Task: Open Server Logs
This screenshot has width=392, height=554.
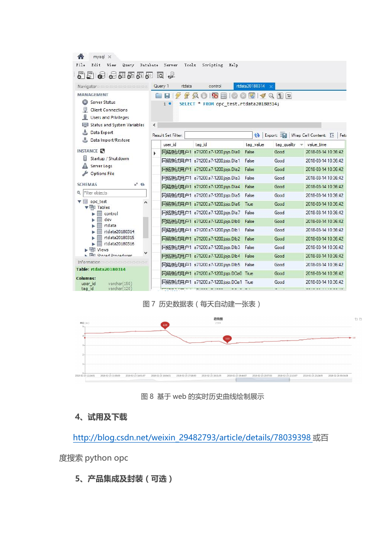Action: [101, 166]
